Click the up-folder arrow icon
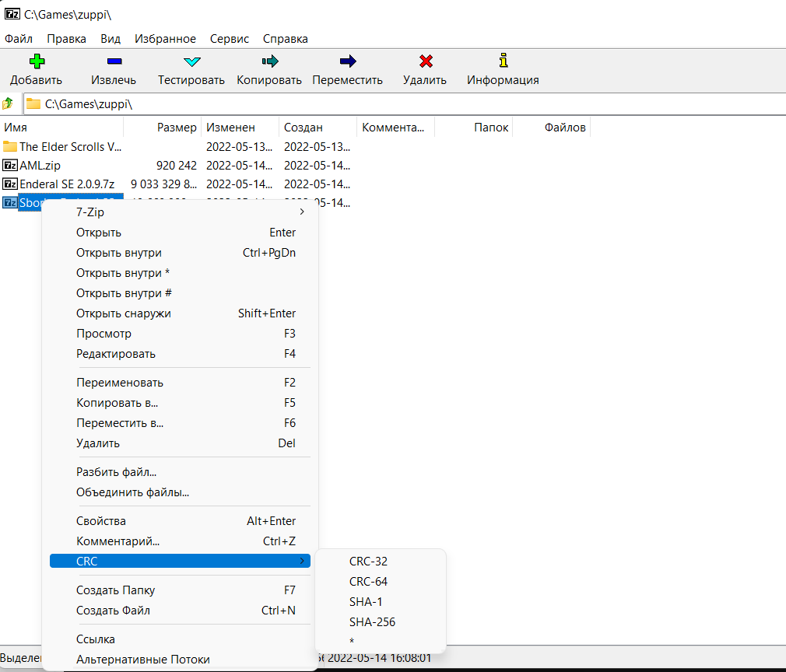The image size is (786, 672). click(x=9, y=103)
